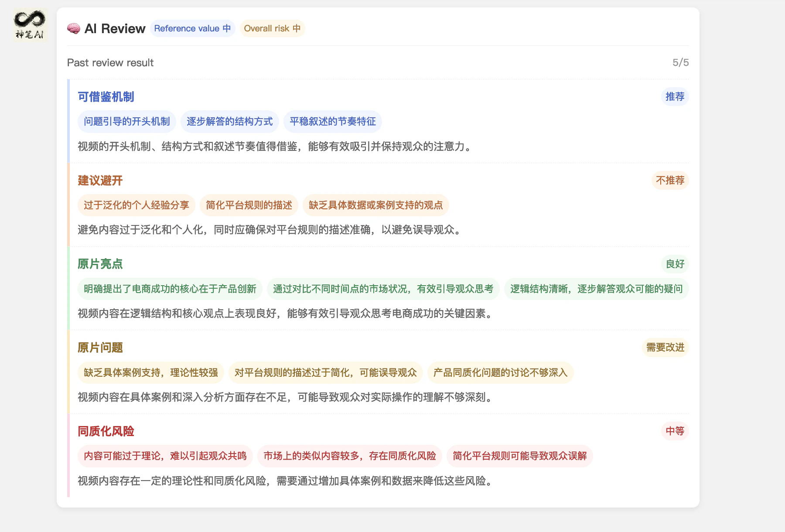Click the 中等 risk level badge
Viewport: 785px width, 532px height.
675,431
